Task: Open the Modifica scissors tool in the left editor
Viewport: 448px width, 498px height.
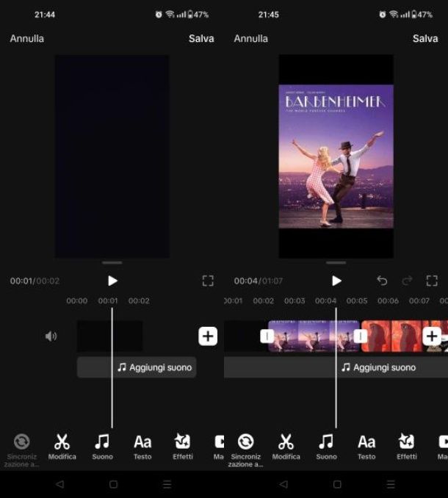Action: [62, 447]
